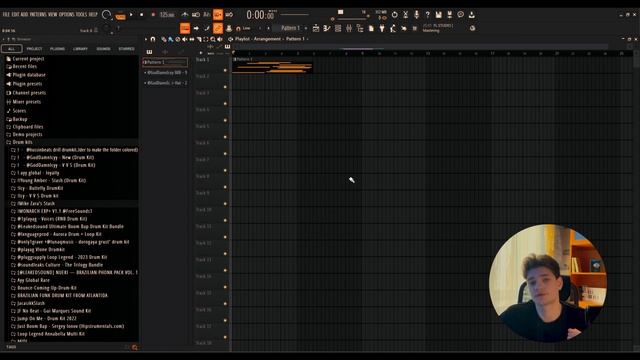Toggle the typing keyboard to piano icon
The image size is (640, 360).
coord(185,28)
